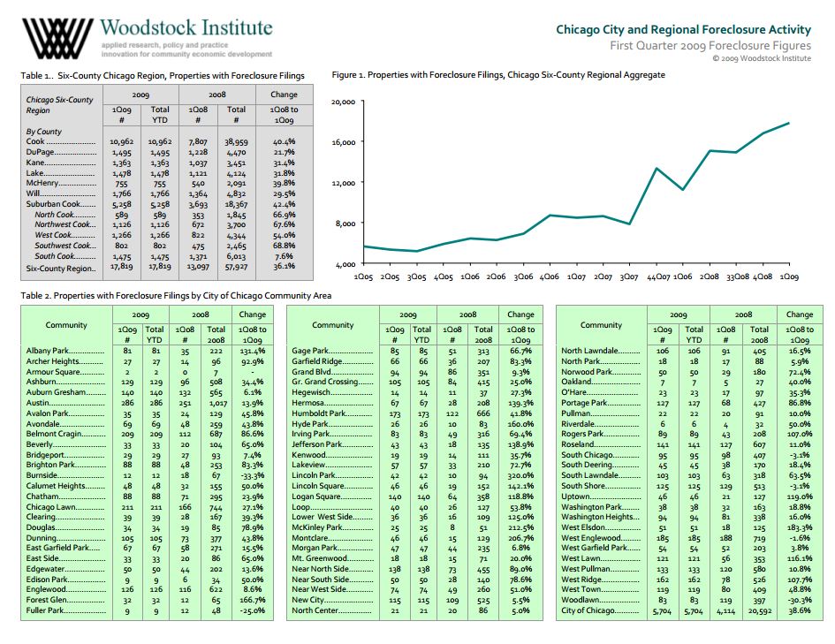835x644 pixels.
Task: Click the Lincoln Park 320.0% change value
Action: pos(520,476)
